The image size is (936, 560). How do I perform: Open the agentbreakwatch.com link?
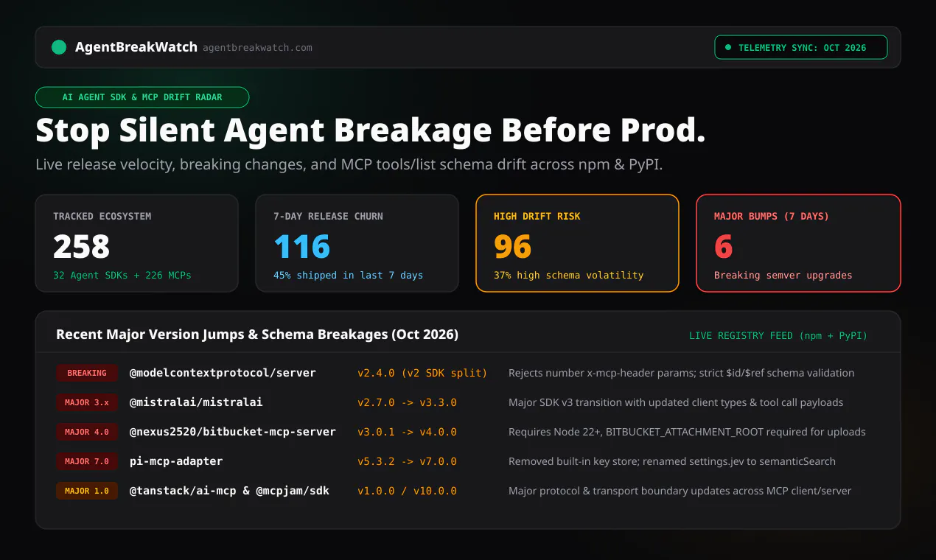pyautogui.click(x=257, y=48)
